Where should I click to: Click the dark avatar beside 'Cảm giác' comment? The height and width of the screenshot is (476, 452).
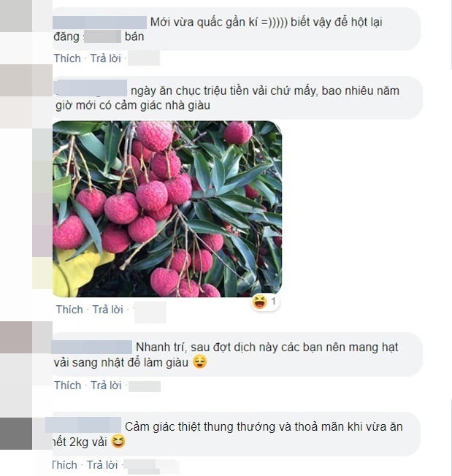coord(16,433)
